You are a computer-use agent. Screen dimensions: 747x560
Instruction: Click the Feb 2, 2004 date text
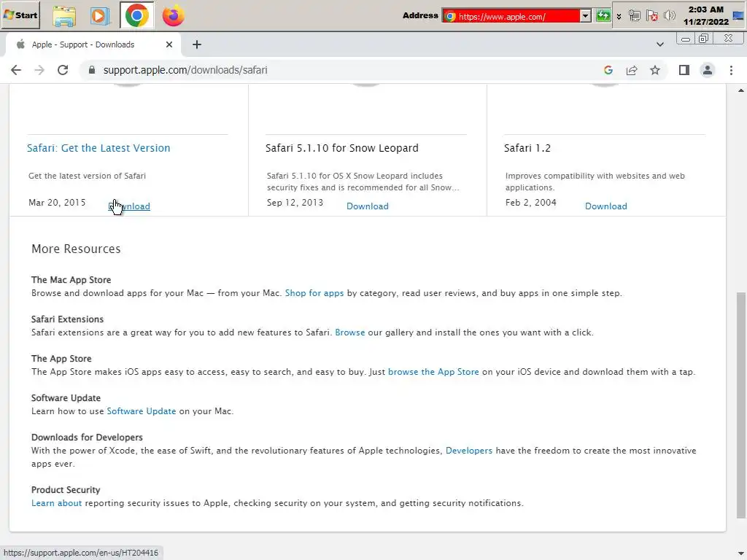click(x=531, y=203)
